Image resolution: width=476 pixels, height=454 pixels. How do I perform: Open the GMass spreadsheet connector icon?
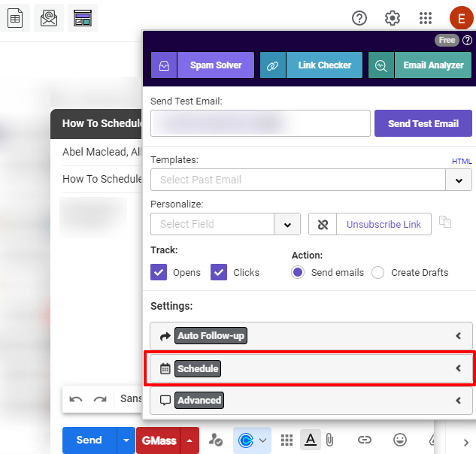pos(15,18)
